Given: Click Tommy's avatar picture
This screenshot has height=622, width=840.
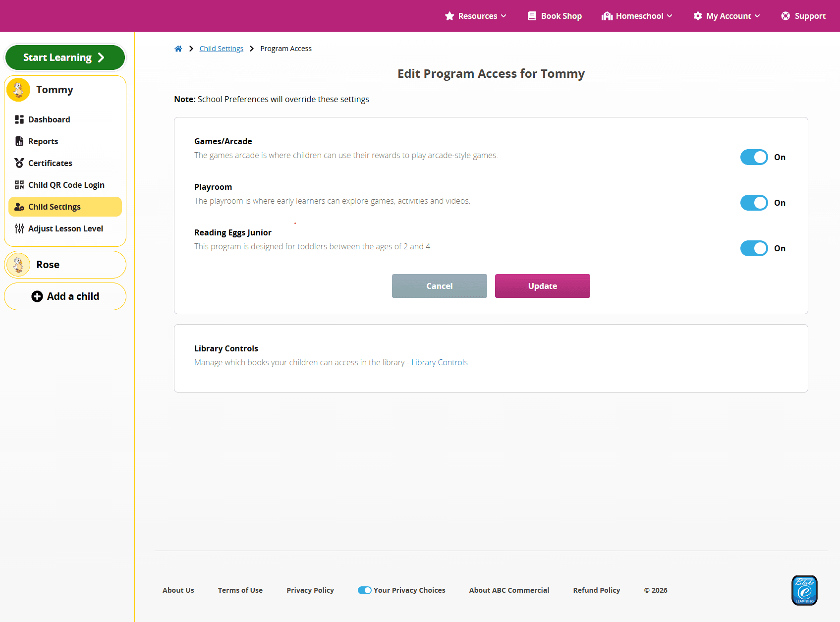Looking at the screenshot, I should 18,90.
